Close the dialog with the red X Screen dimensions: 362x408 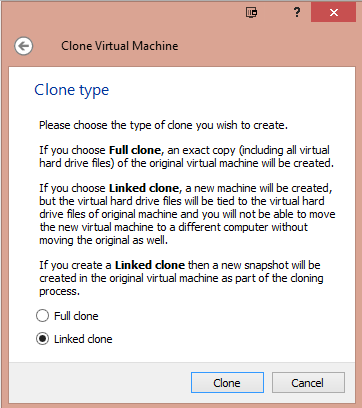coord(333,13)
